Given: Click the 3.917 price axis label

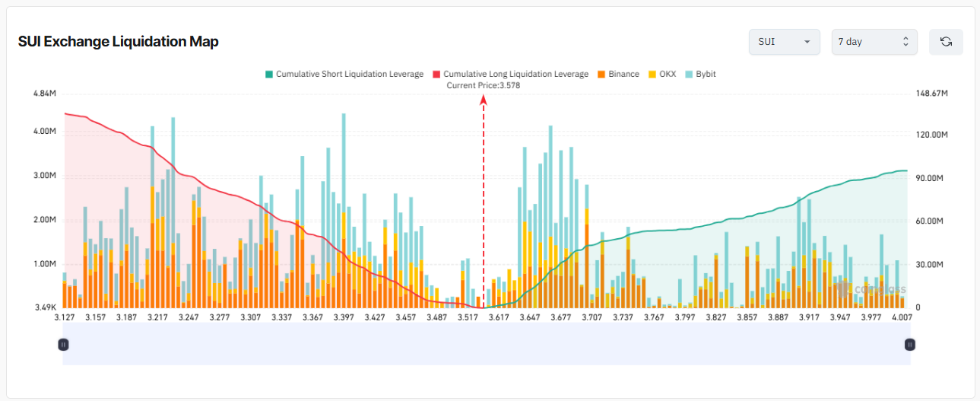Looking at the screenshot, I should point(810,317).
